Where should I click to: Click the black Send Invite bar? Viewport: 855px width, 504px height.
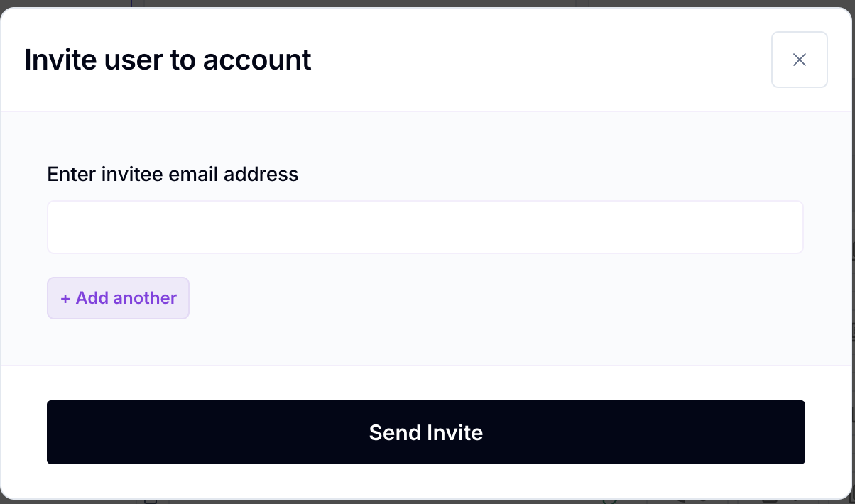tap(425, 432)
